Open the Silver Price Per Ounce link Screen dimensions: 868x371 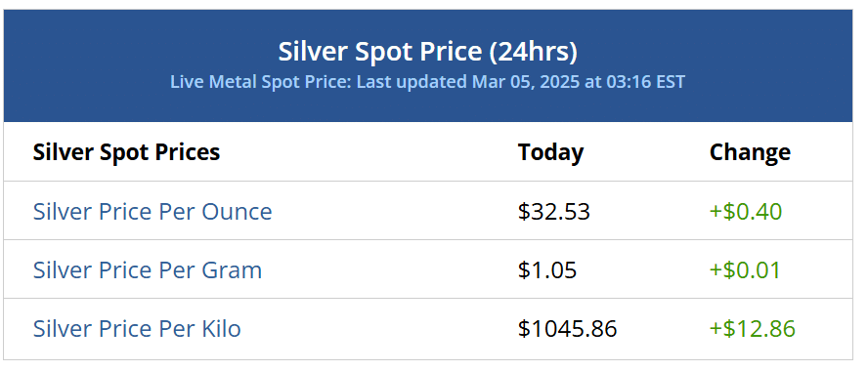pyautogui.click(x=152, y=212)
